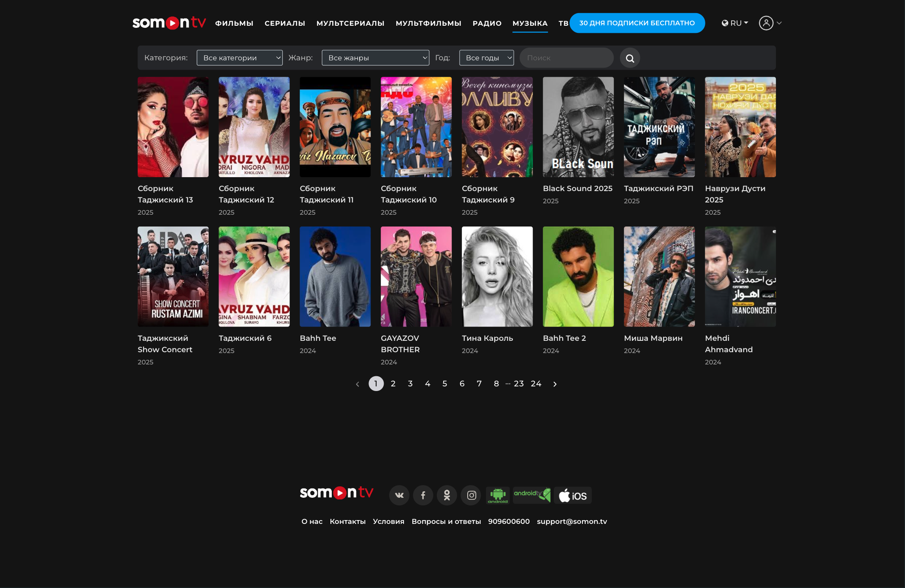Viewport: 905px width, 588px height.
Task: Select the МУЗЫКА menu item
Action: 530,23
